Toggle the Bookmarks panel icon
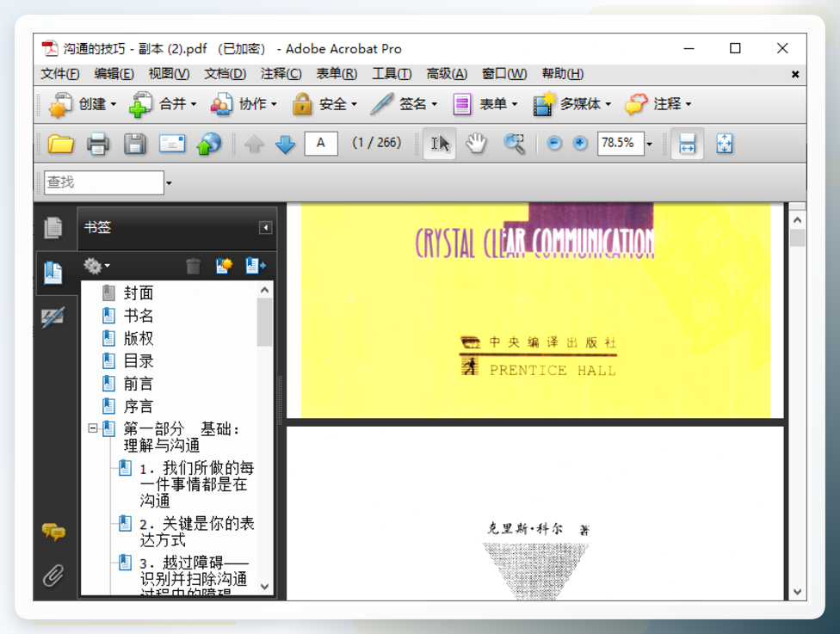This screenshot has height=634, width=840. [53, 273]
